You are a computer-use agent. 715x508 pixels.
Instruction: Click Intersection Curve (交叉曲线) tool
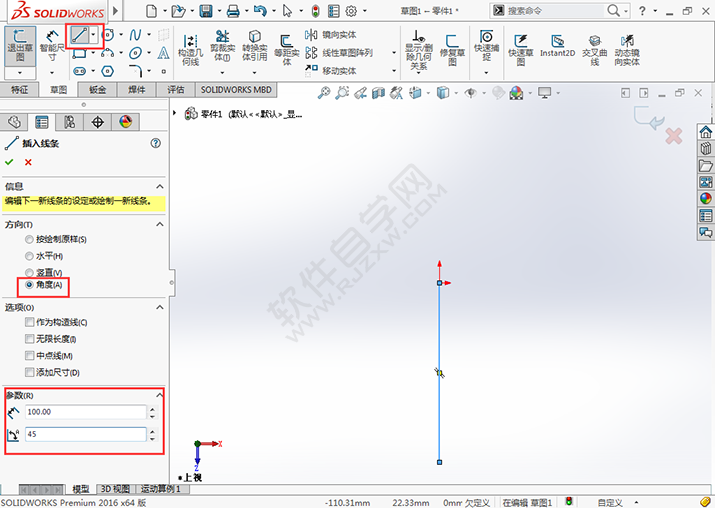click(595, 50)
